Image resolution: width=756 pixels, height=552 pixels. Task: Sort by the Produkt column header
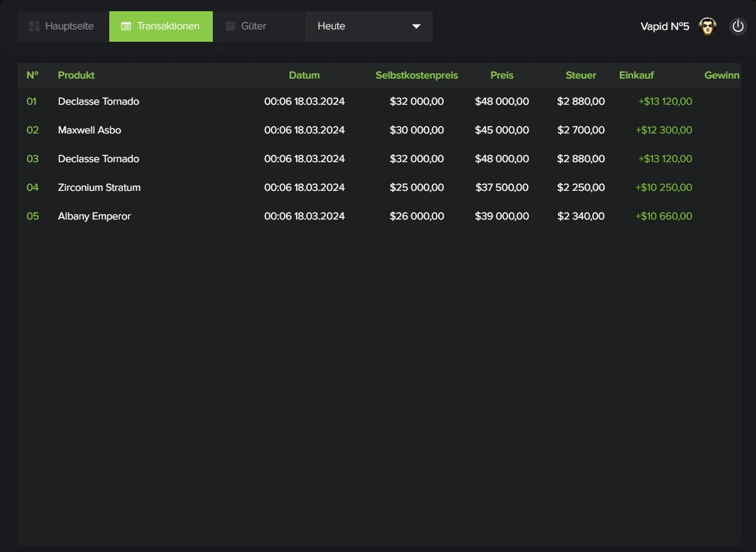[x=76, y=75]
